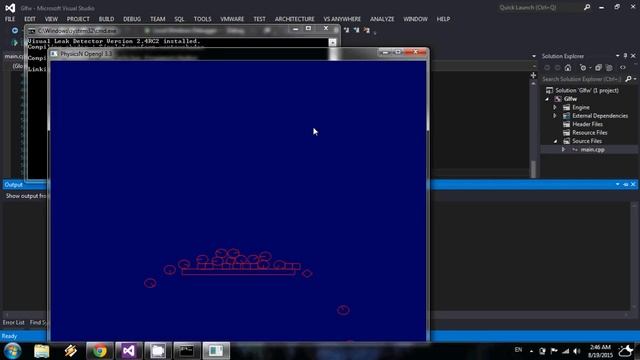640x360 pixels.
Task: Click the navigate backward toolbar button
Action: pyautogui.click(x=15, y=31)
